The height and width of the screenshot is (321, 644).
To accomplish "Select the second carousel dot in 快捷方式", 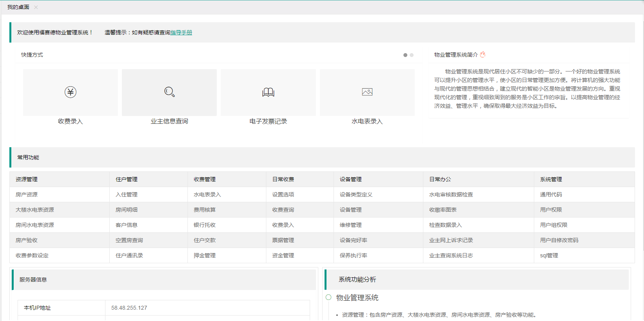I will click(x=412, y=55).
